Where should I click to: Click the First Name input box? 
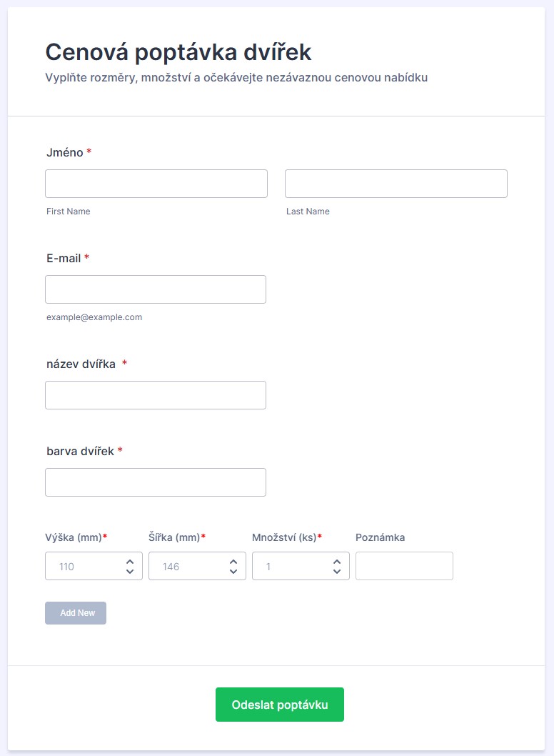pos(156,184)
